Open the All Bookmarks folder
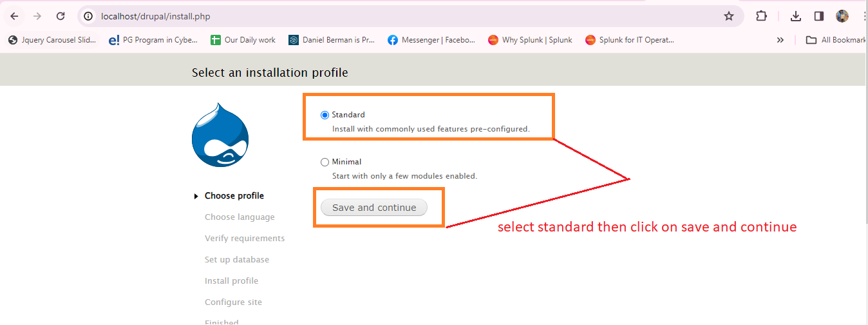Screen dimensions: 868x325 coord(836,40)
